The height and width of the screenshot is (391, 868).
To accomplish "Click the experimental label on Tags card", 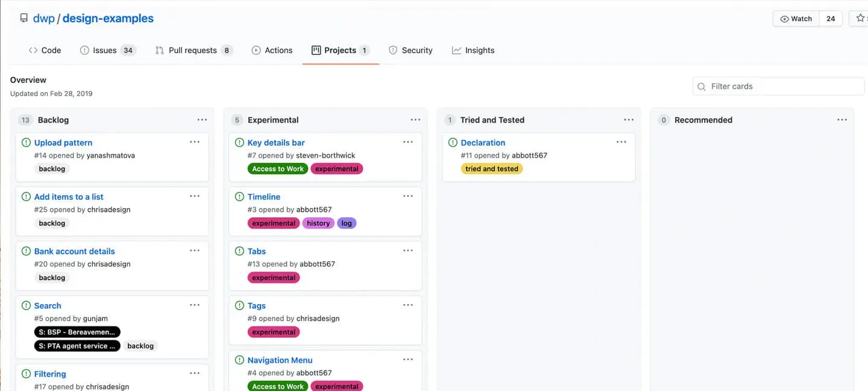I will click(x=274, y=332).
